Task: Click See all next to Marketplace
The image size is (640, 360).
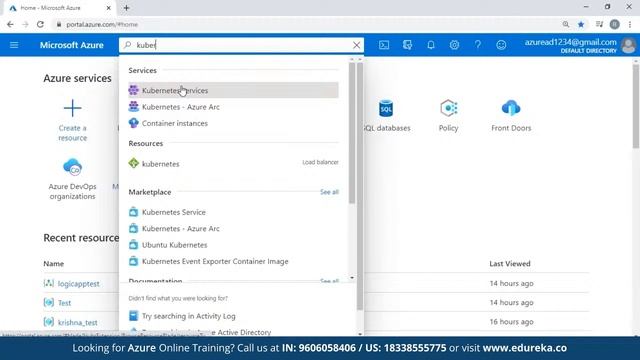Action: click(329, 192)
